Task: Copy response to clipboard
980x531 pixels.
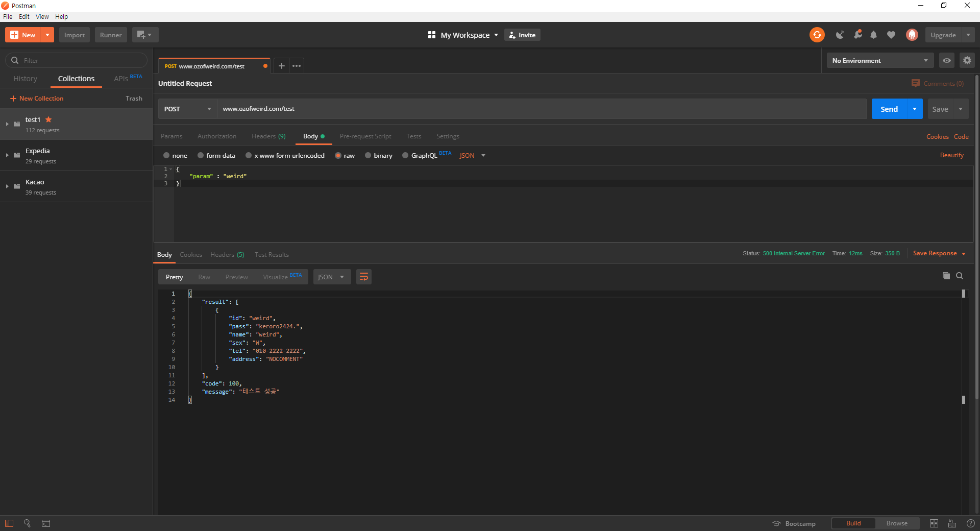Action: pyautogui.click(x=946, y=276)
